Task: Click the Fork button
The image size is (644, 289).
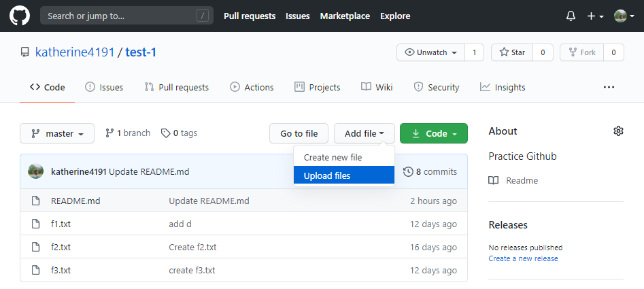Action: pyautogui.click(x=581, y=52)
